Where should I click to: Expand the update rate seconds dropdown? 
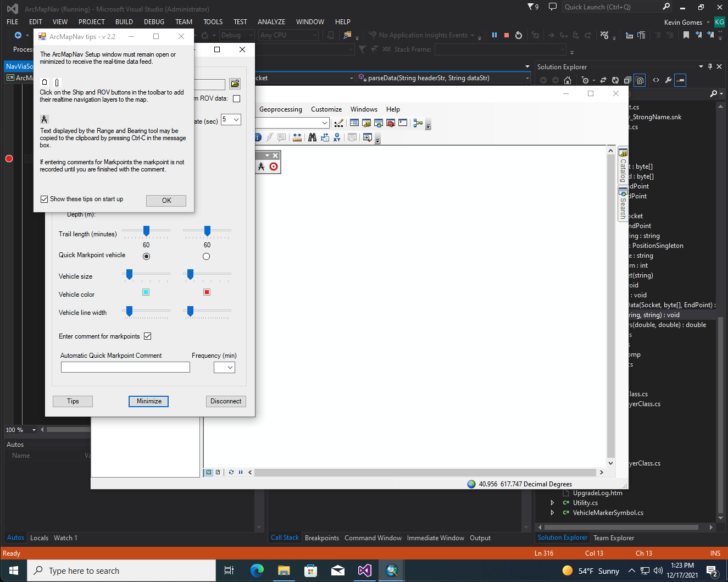pos(231,119)
